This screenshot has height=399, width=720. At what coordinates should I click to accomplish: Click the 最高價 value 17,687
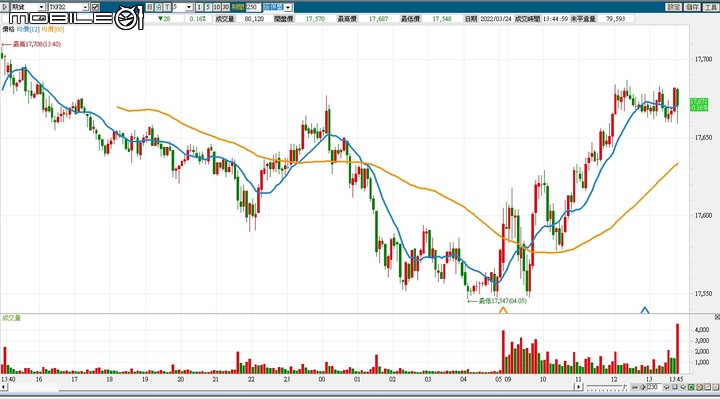[378, 19]
